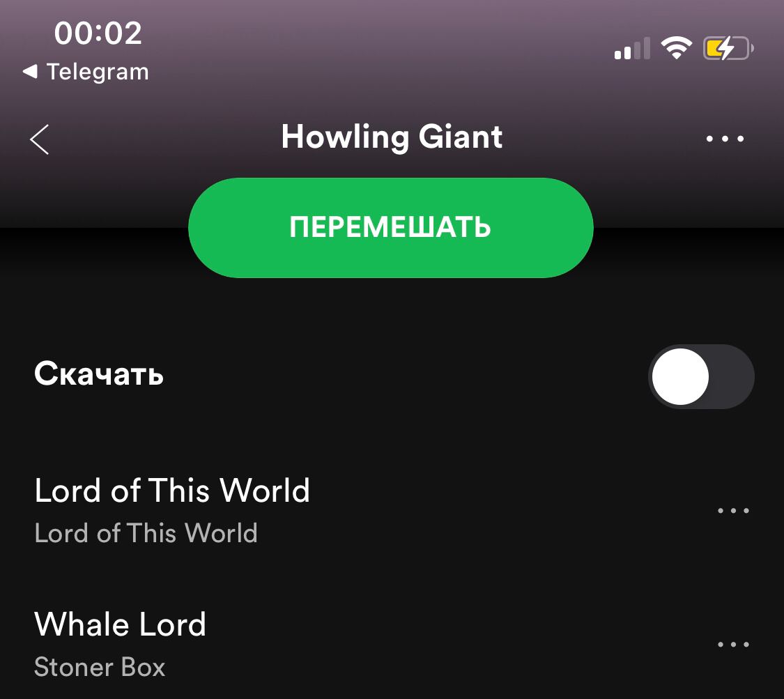Tap the Howling Giant page title
Screen dimensions: 784x699
tap(392, 137)
